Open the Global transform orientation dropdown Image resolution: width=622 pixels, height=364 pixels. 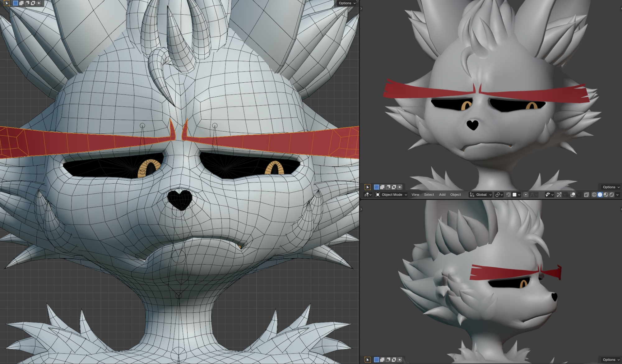pyautogui.click(x=481, y=195)
